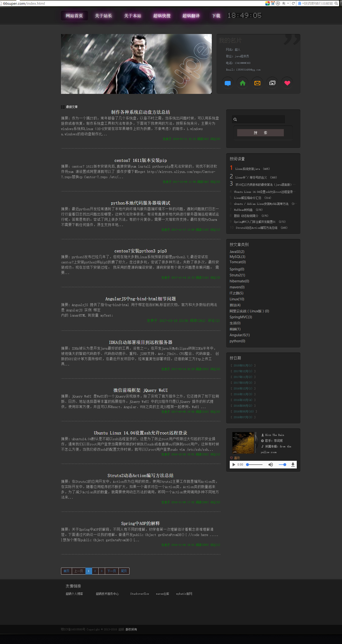Open the AngularJS(1) category

point(240,335)
